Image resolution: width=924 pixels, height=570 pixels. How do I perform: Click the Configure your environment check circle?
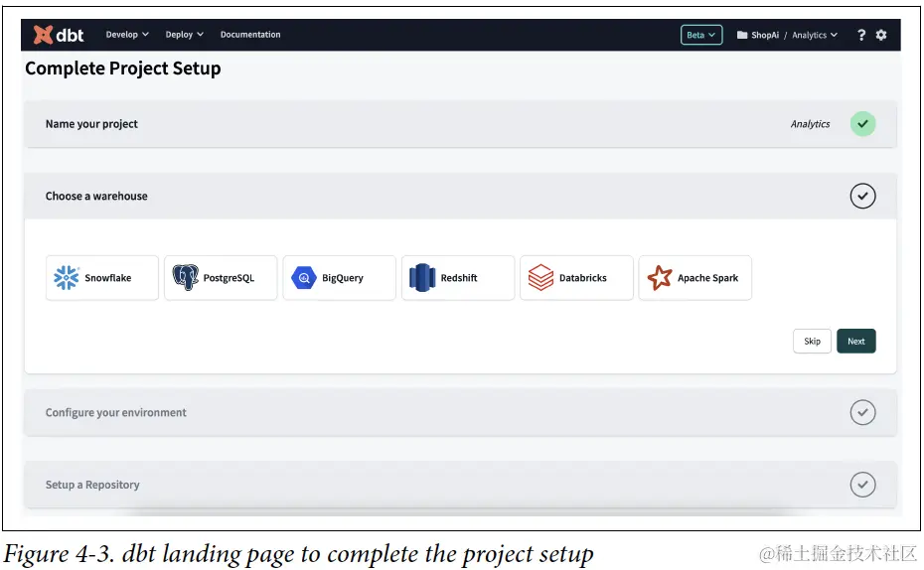tap(862, 413)
